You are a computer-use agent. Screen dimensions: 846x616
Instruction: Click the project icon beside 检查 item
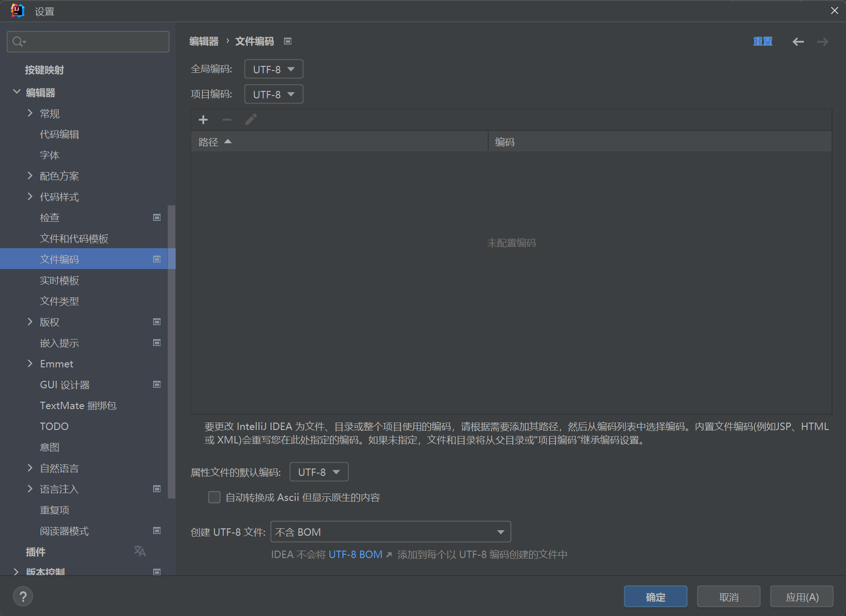pyautogui.click(x=157, y=218)
